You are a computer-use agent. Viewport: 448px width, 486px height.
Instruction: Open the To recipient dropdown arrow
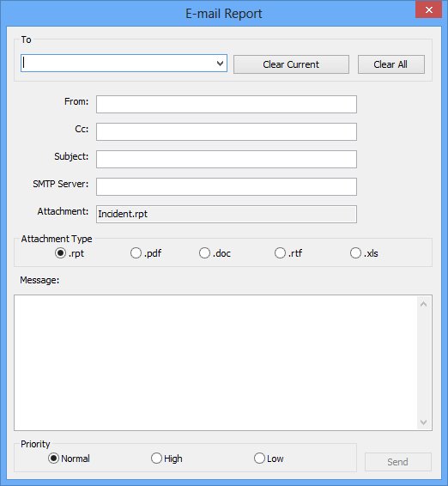coord(220,64)
